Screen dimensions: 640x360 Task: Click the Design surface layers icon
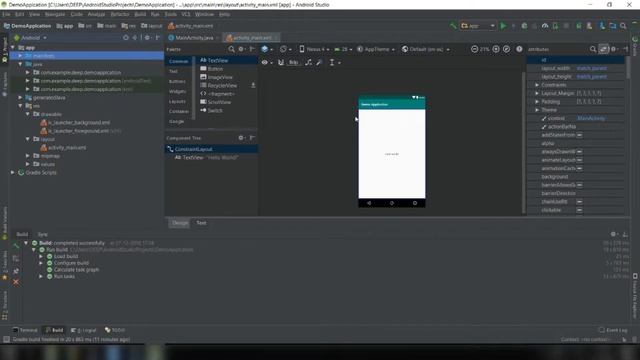[265, 49]
